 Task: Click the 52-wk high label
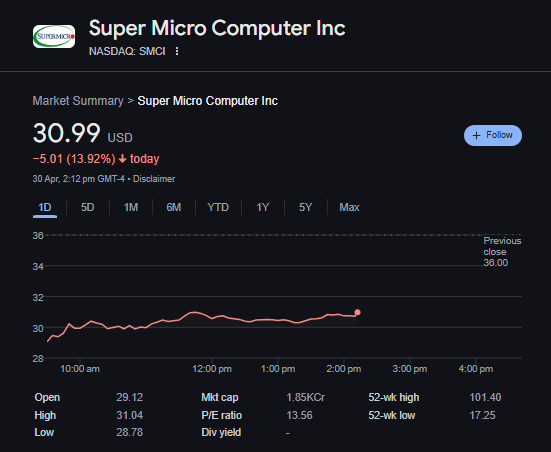pyautogui.click(x=394, y=398)
